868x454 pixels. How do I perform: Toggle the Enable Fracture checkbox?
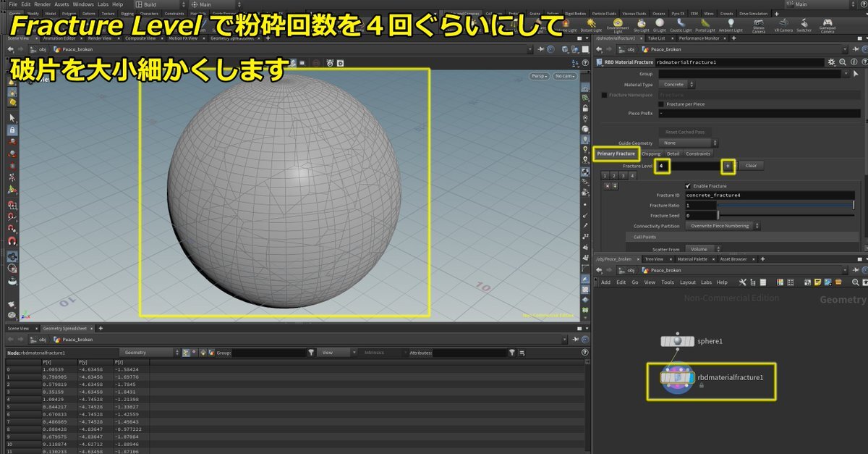pyautogui.click(x=688, y=186)
